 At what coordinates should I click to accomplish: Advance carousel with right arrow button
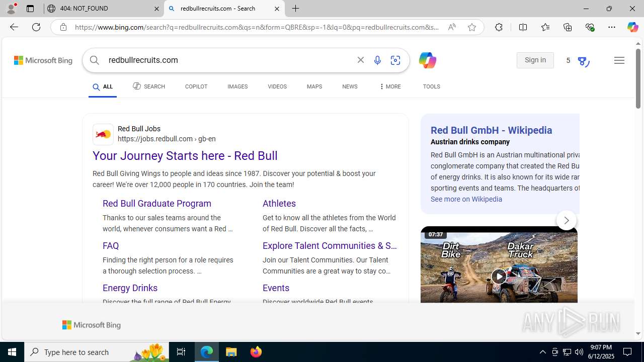[x=567, y=220]
